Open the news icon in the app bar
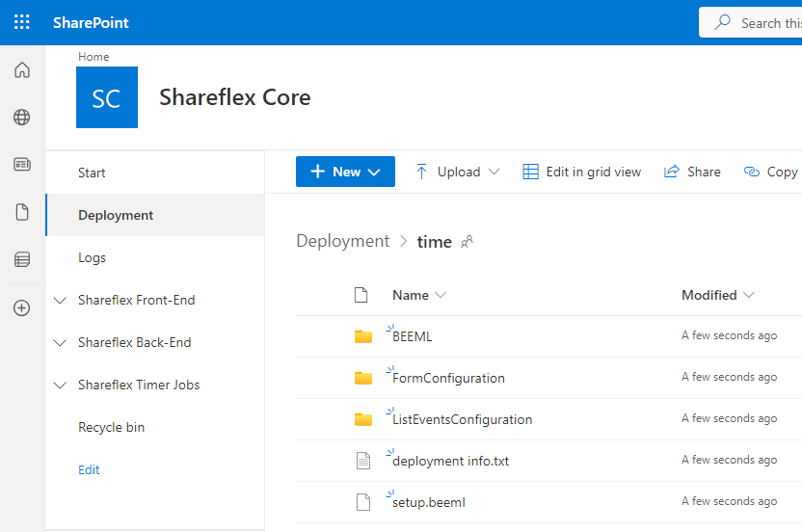The image size is (802, 532). (21, 164)
